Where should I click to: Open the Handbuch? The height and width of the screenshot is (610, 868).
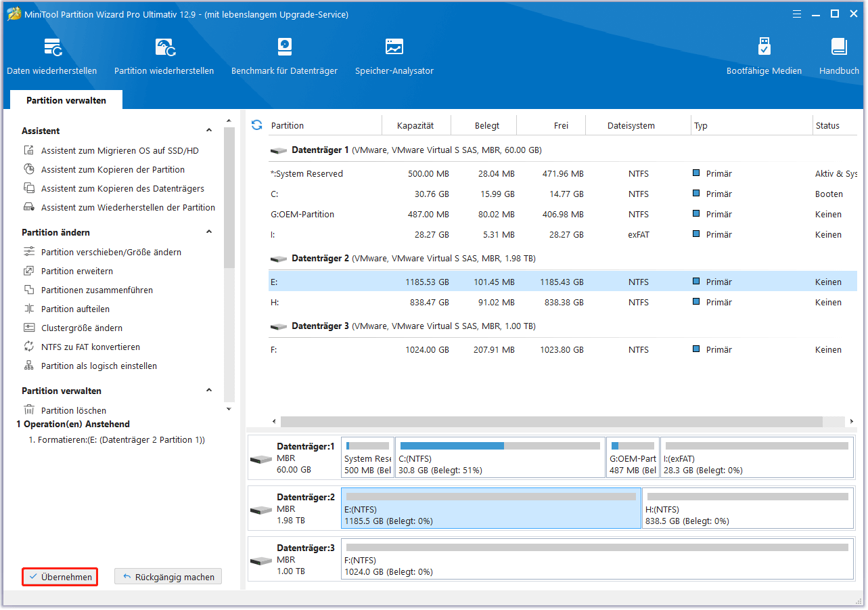click(x=839, y=56)
